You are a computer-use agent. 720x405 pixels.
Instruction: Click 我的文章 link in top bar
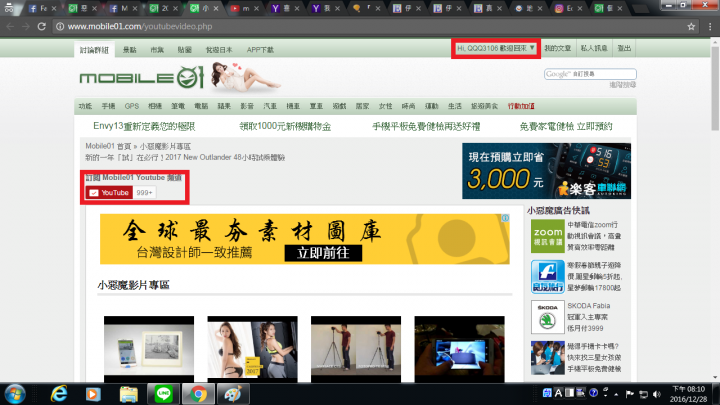point(557,48)
